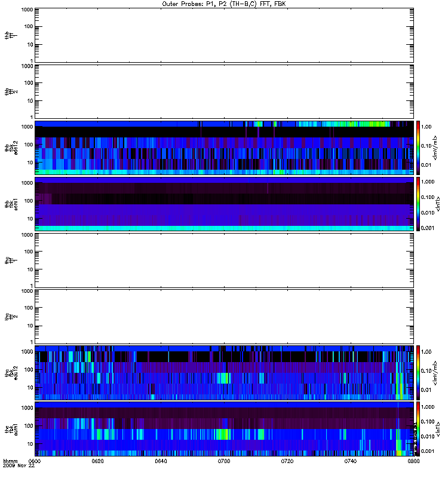The height and width of the screenshot is (478, 448).
Task: Select the 'thb fbk scm1' panel axis label
Action: click(11, 204)
